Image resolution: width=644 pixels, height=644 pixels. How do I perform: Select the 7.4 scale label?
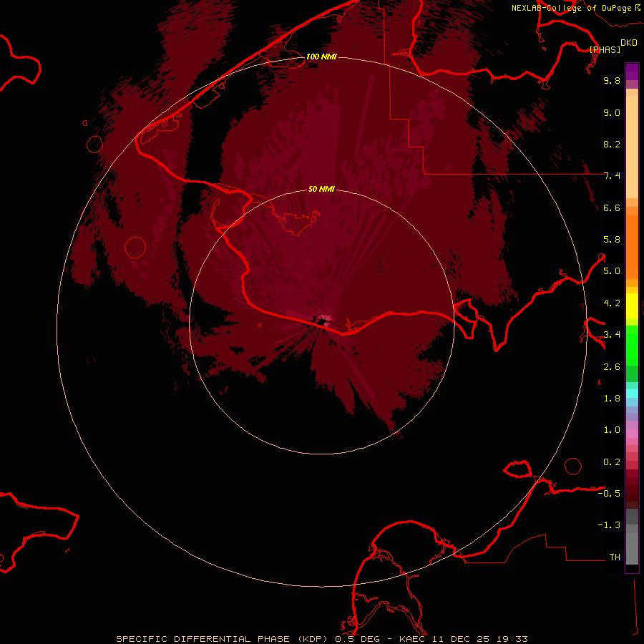(612, 176)
